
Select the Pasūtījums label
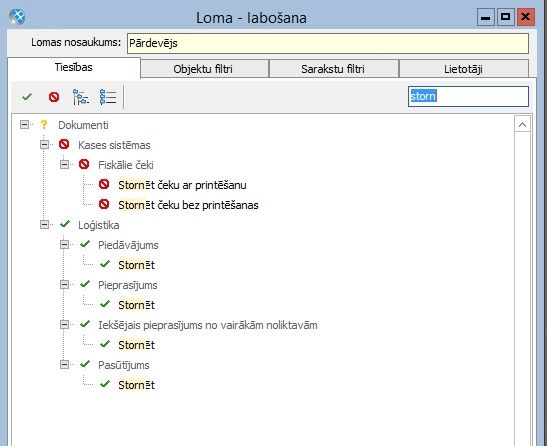click(x=124, y=365)
